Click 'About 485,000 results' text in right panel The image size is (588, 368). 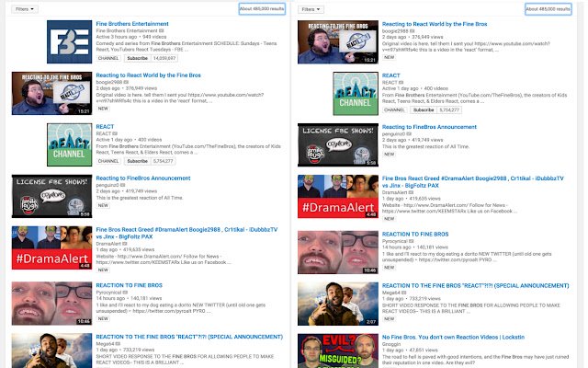tap(548, 9)
